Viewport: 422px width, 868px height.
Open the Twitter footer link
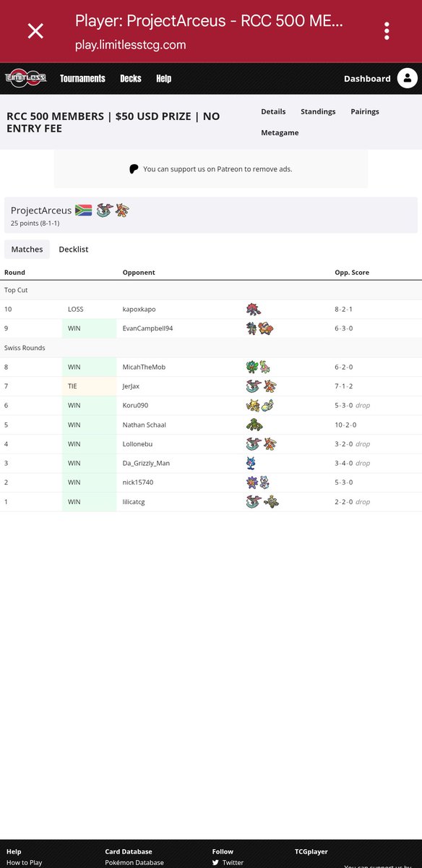pos(233,862)
